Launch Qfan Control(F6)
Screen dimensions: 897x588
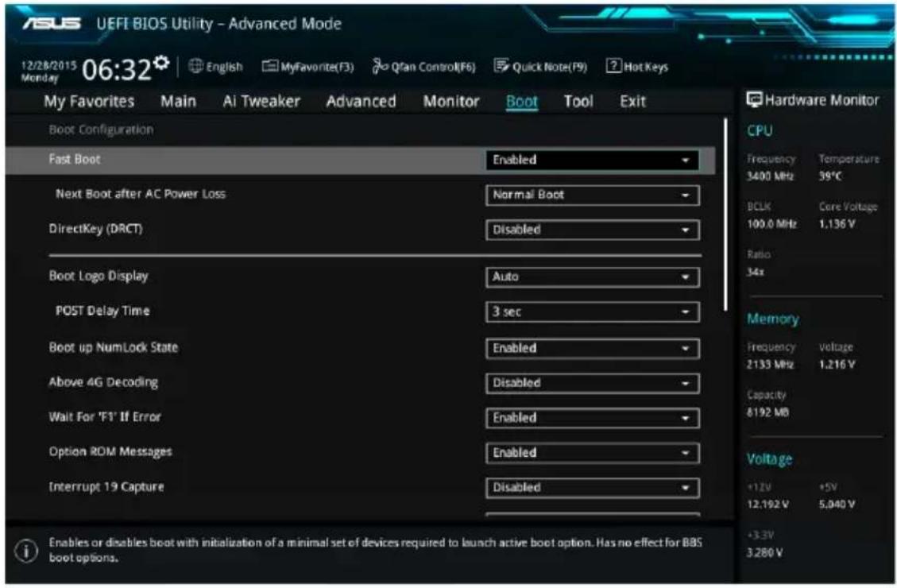(423, 67)
